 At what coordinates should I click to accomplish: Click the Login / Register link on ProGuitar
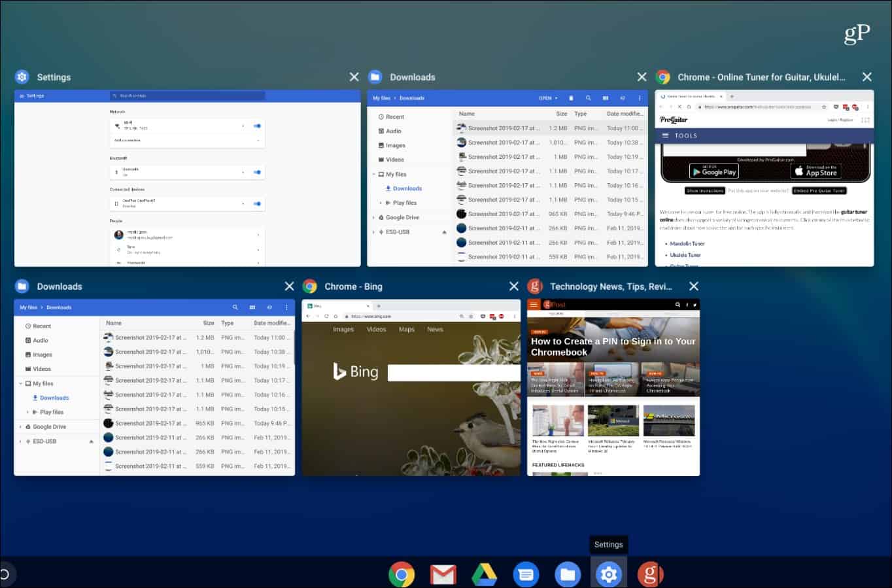840,120
